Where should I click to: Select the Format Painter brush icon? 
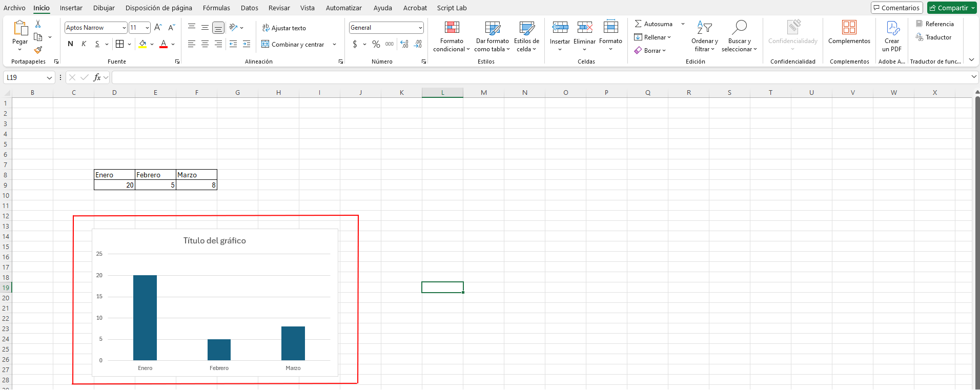(38, 50)
